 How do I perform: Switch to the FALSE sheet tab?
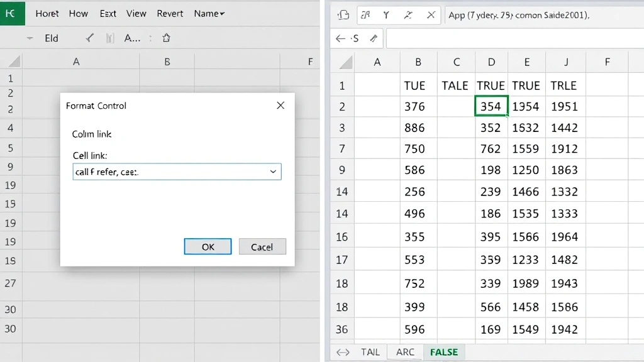444,352
